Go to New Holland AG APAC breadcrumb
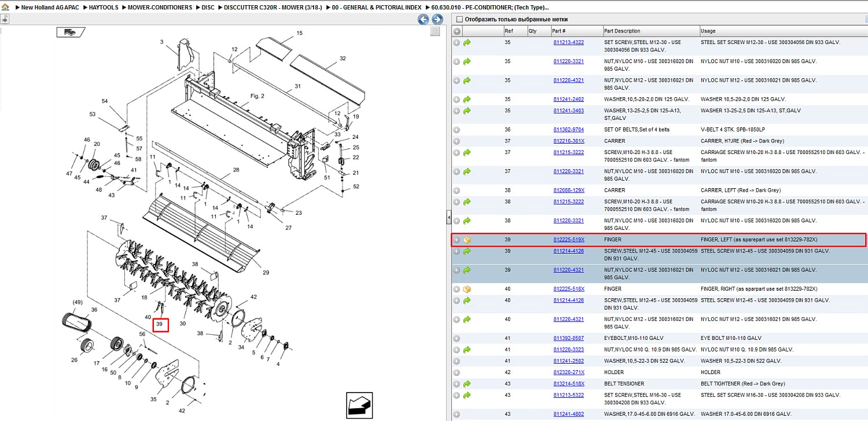 coord(50,8)
